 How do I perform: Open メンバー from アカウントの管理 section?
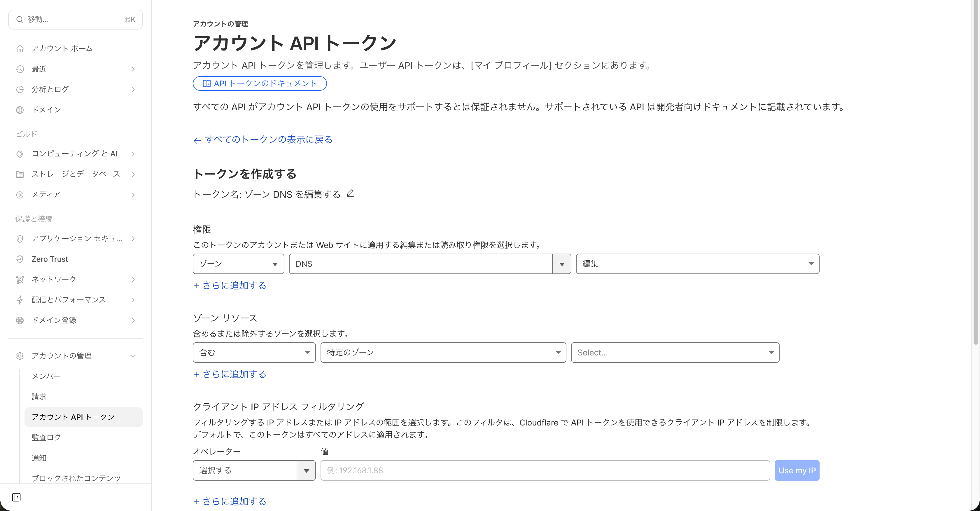(x=46, y=376)
